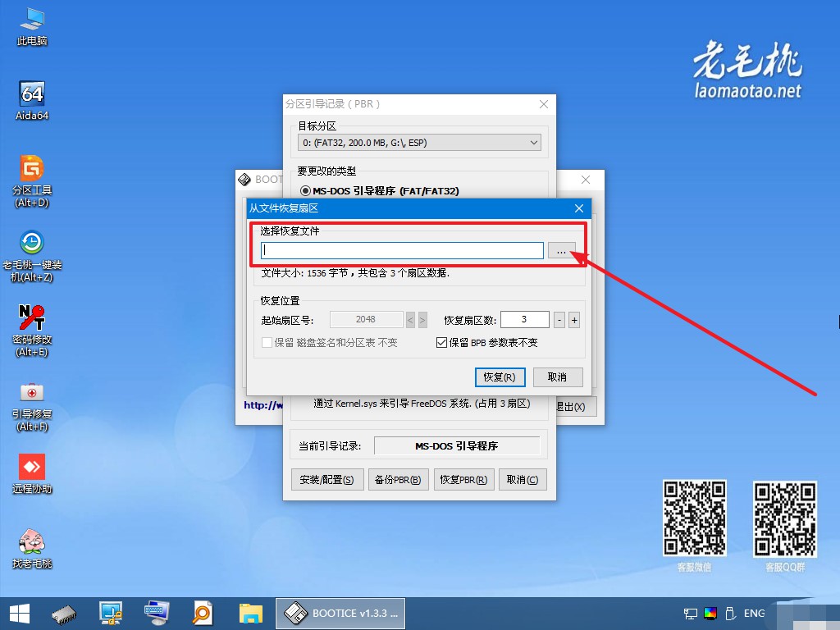Screen dimensions: 840x630
Task: Click the network tray icon
Action: click(x=691, y=614)
